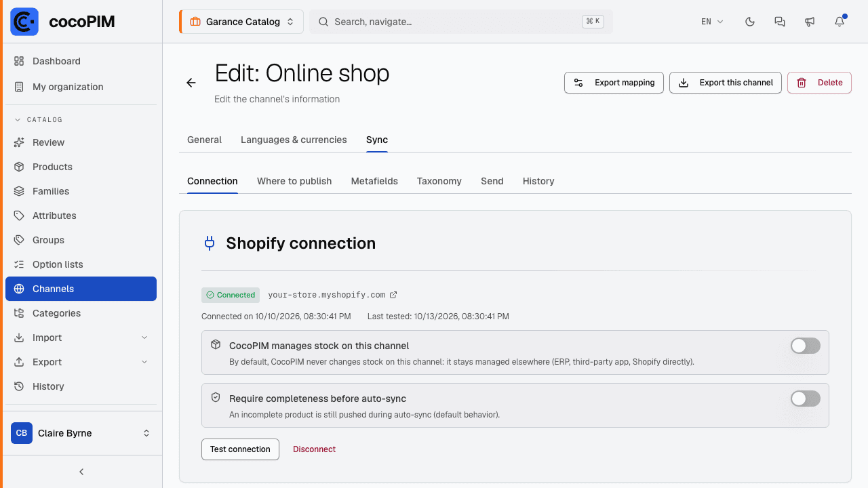Open Option lists section
The height and width of the screenshot is (488, 868).
pos(81,264)
